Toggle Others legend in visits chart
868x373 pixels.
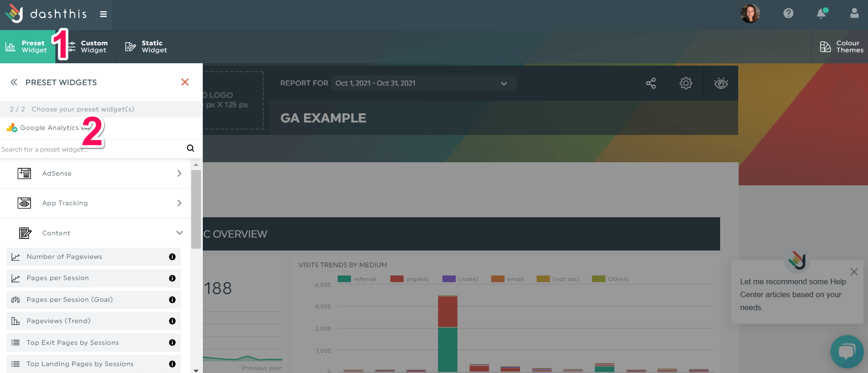pos(610,279)
